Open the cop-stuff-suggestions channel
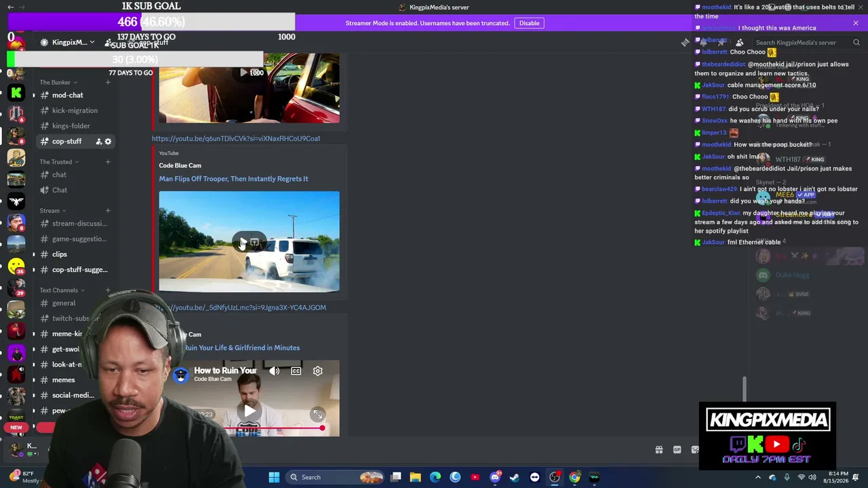Screen dimensions: 868x488 tap(75, 270)
